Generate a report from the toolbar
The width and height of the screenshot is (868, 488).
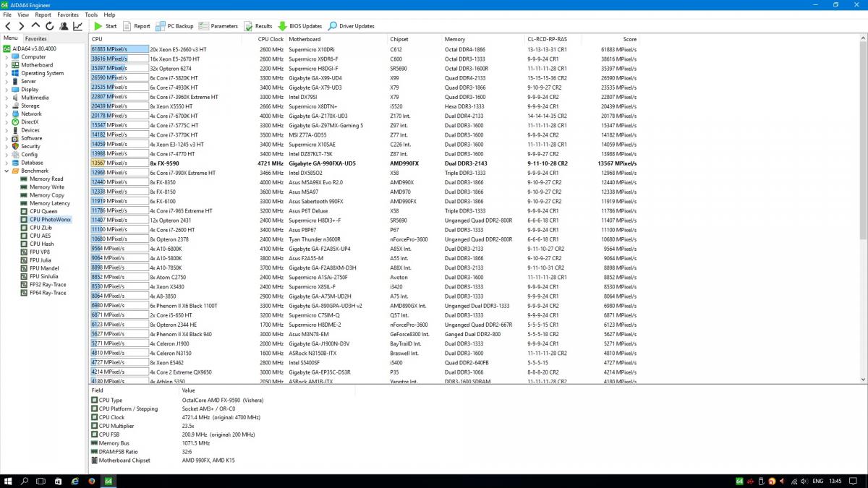point(137,26)
